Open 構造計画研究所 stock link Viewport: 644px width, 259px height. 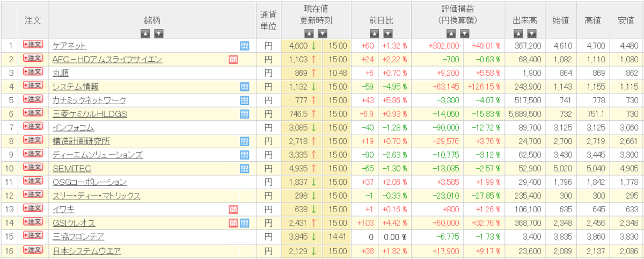pyautogui.click(x=81, y=141)
